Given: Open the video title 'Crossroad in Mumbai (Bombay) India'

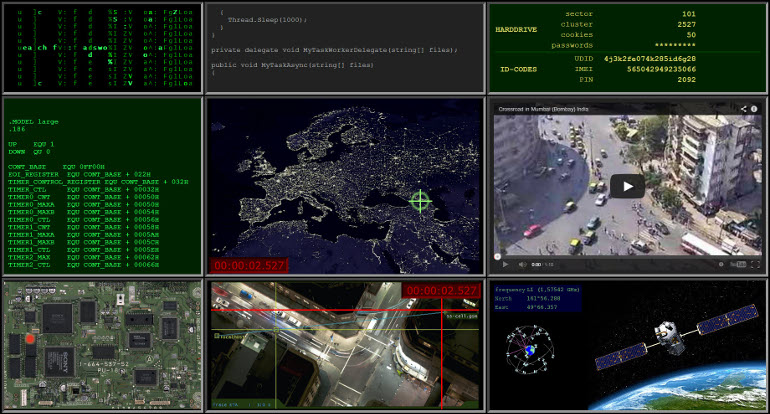Looking at the screenshot, I should point(543,109).
